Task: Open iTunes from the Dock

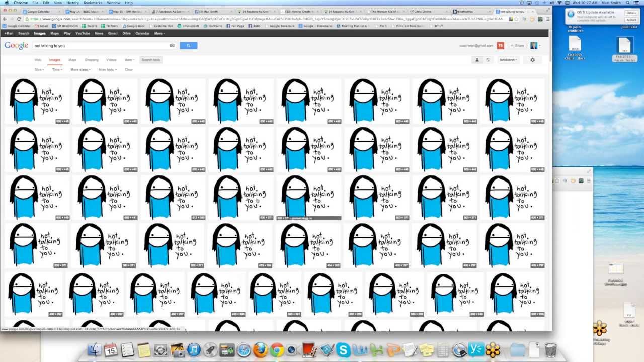Action: point(194,350)
